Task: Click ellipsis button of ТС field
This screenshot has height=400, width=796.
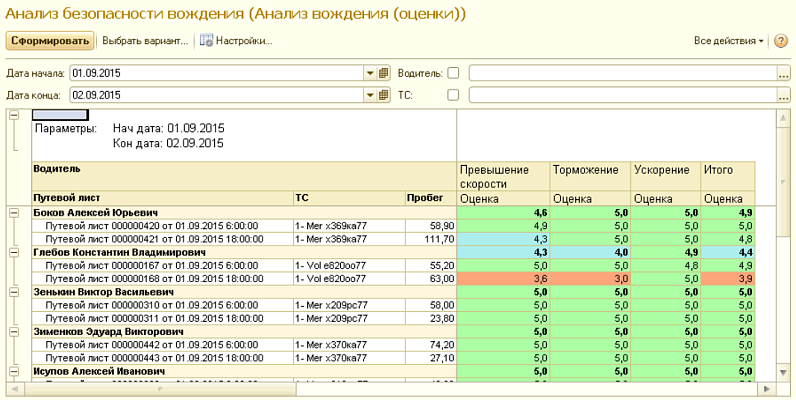Action: (x=783, y=95)
